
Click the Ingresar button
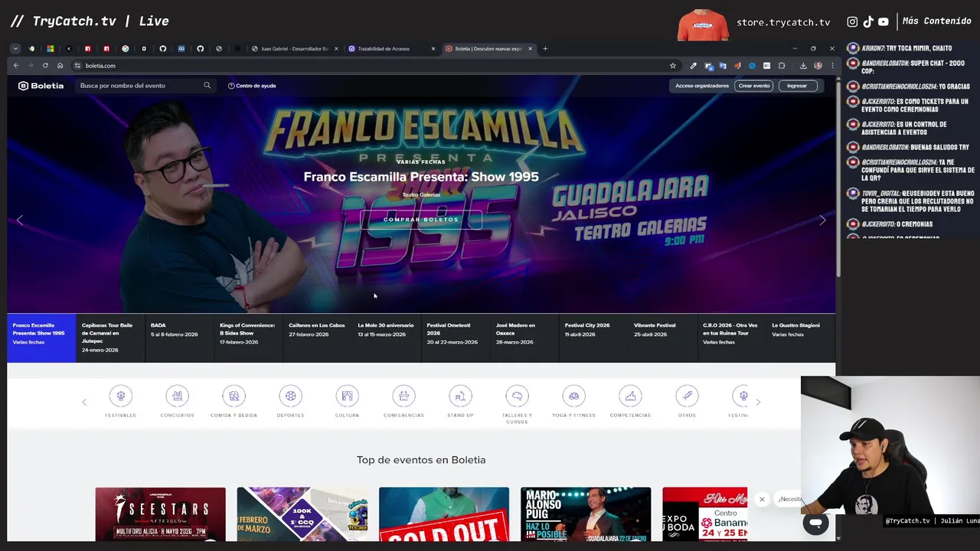[x=797, y=86]
